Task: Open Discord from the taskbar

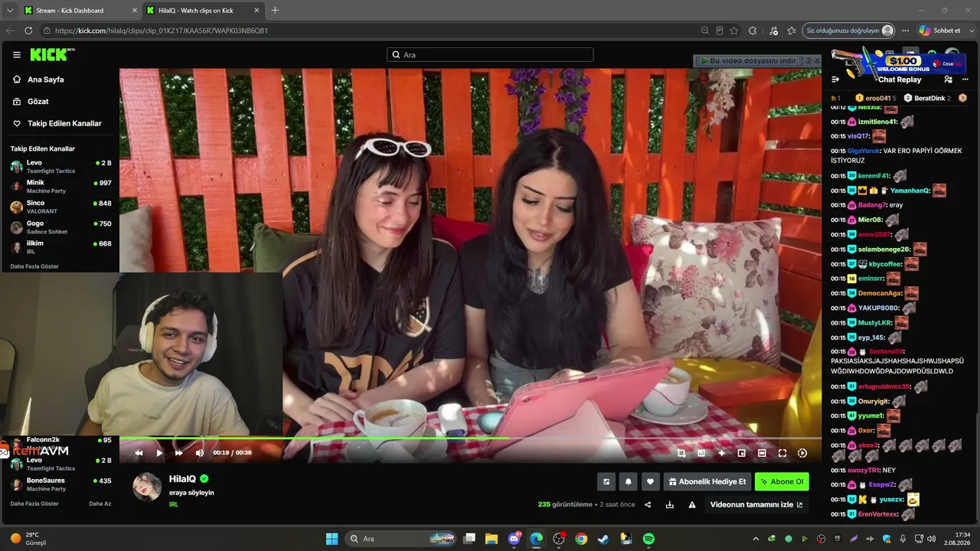Action: point(514,539)
